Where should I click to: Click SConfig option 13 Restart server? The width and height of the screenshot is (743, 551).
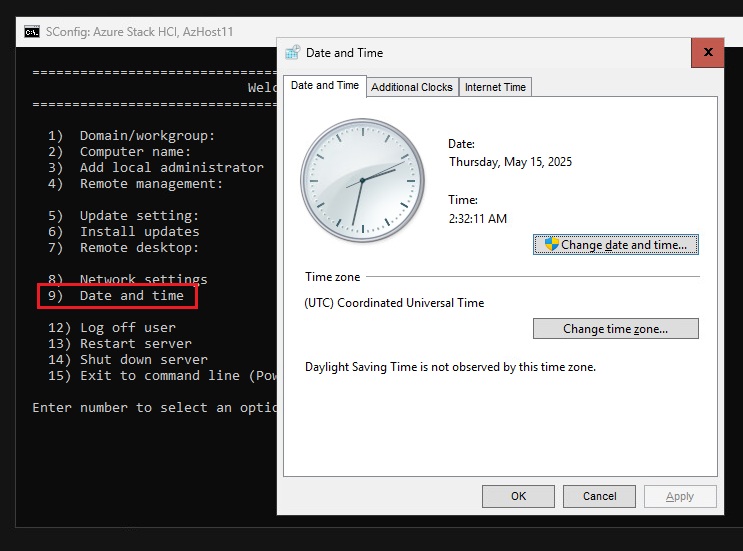click(120, 344)
